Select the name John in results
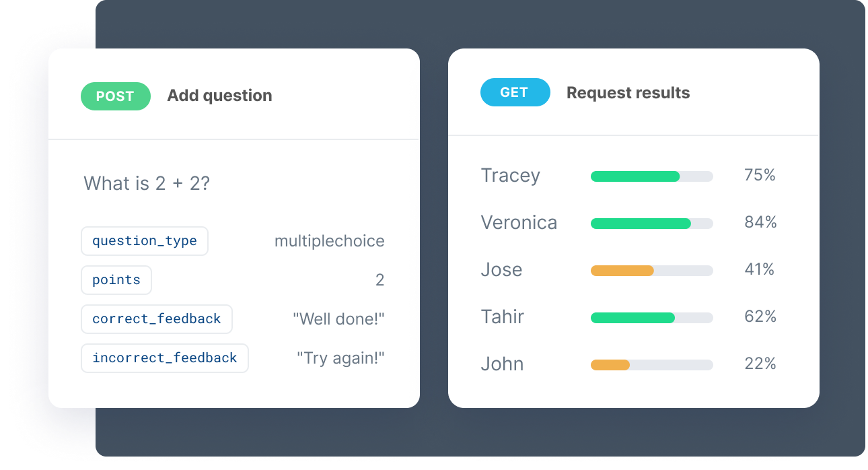Viewport: 868px width, 470px height. click(x=502, y=364)
